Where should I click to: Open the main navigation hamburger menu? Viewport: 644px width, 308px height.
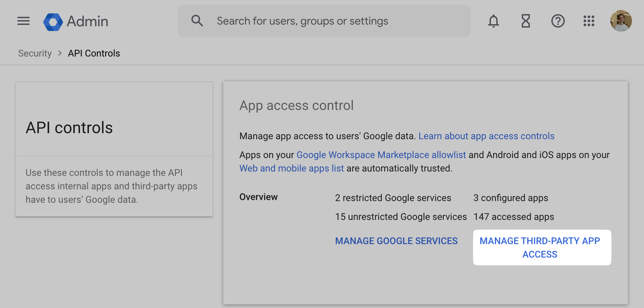pos(24,21)
